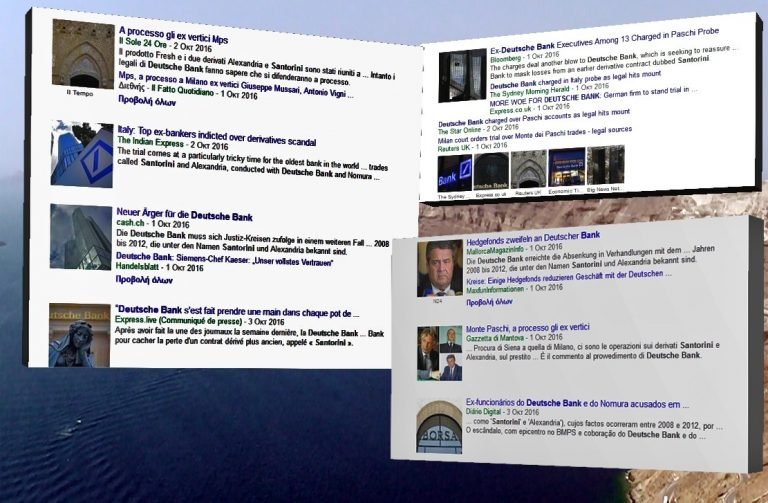
Task: Click Il Tempo archway thumbnail
Action: [83, 54]
